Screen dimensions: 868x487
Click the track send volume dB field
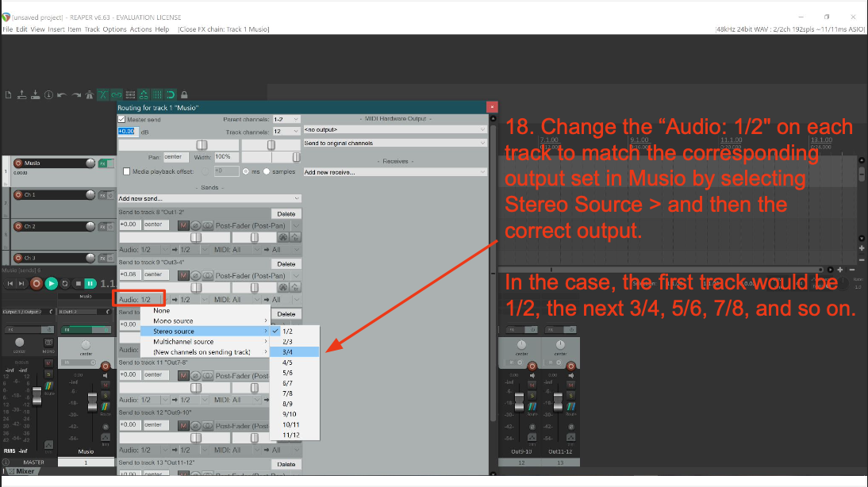point(127,132)
